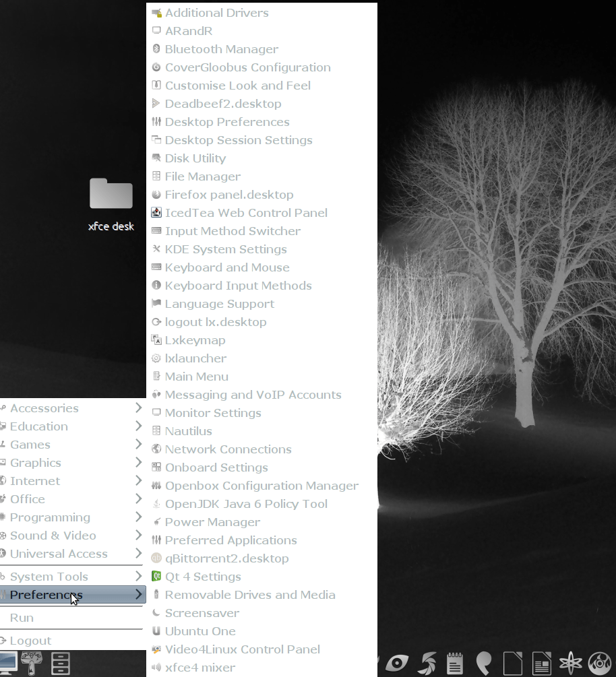Screen dimensions: 616x677
Task: Expand the Sound & Video submenu arrow
Action: coord(138,535)
